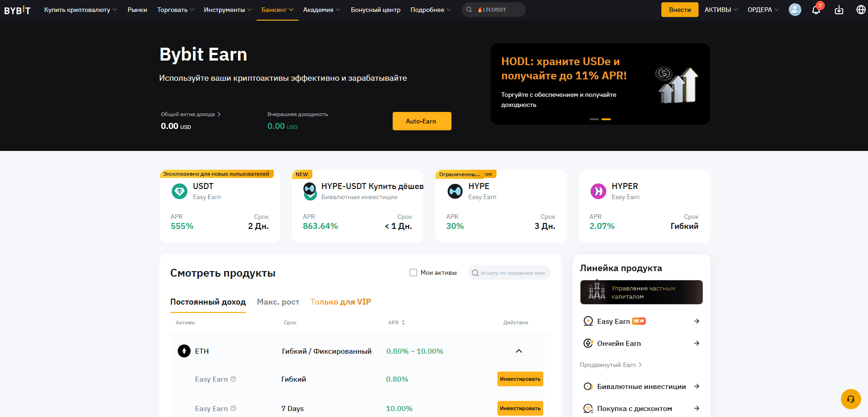Open the Рынки menu item
Screen dimensions: 868x417
tap(137, 10)
